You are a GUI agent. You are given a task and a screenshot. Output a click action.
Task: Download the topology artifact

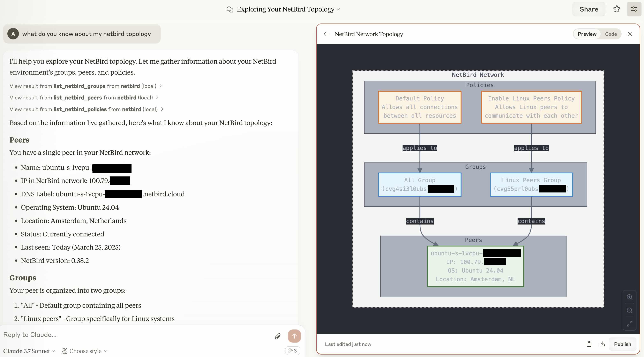(602, 344)
